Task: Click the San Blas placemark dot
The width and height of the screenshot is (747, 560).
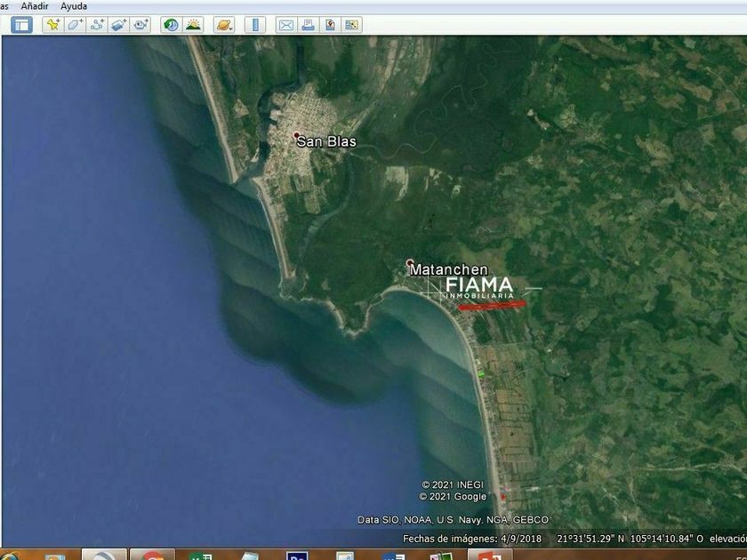Action: (296, 135)
